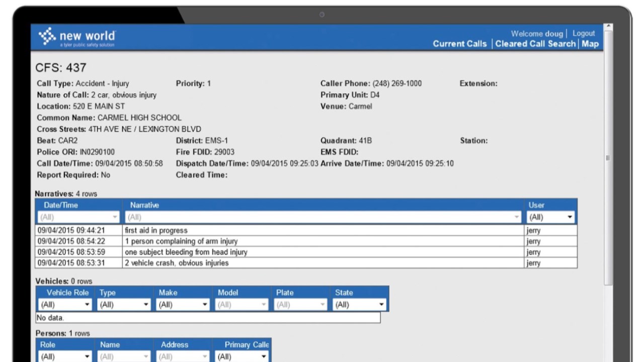Sort vehicles by Model column header
Image resolution: width=644 pixels, height=362 pixels.
point(228,293)
